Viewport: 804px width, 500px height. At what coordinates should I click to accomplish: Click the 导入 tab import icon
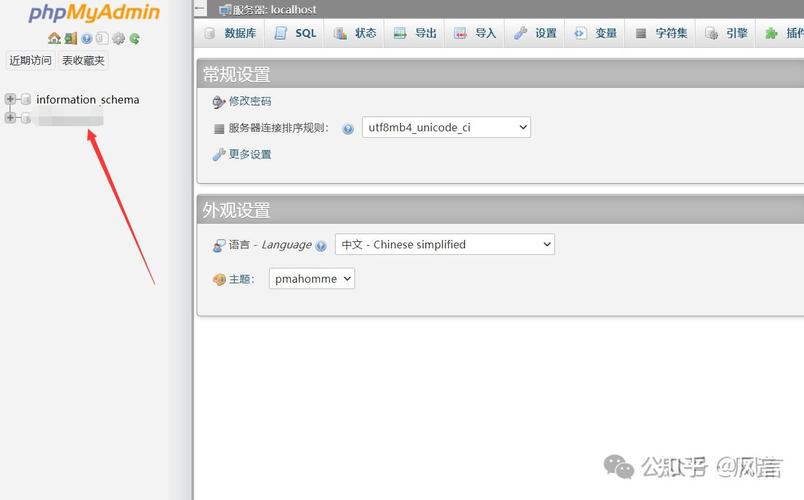click(x=460, y=33)
